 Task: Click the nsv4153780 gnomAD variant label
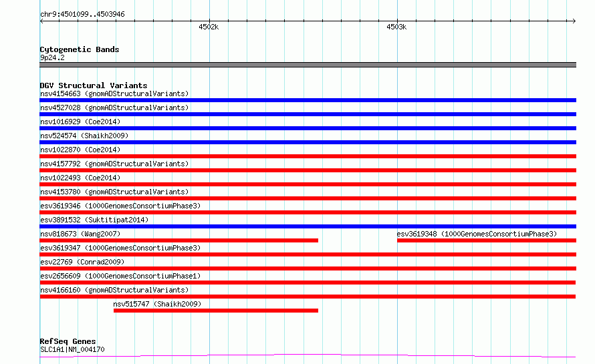point(114,192)
